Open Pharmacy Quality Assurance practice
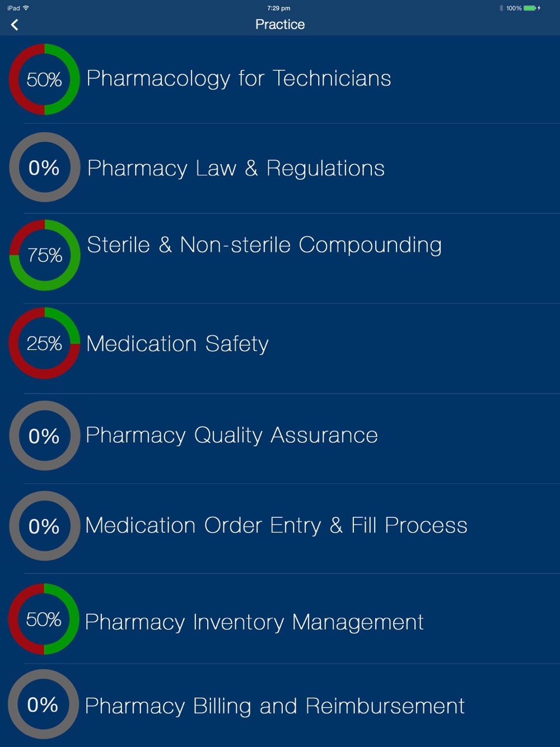This screenshot has height=747, width=560. [x=232, y=436]
